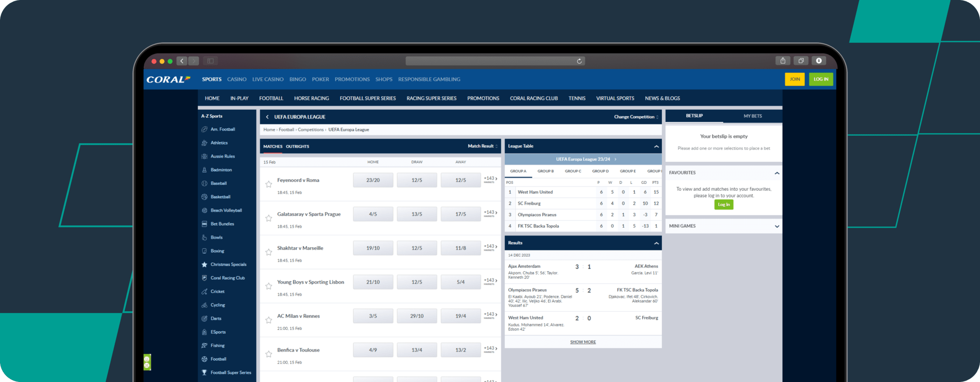The image size is (980, 382).
Task: Expand the Mini Games section
Action: click(x=777, y=226)
